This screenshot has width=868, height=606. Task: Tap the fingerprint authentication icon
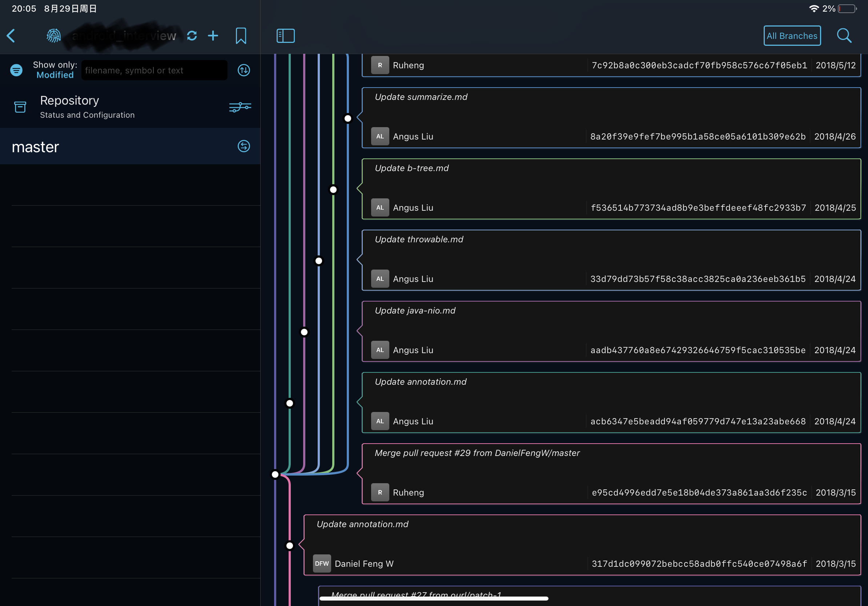click(53, 36)
